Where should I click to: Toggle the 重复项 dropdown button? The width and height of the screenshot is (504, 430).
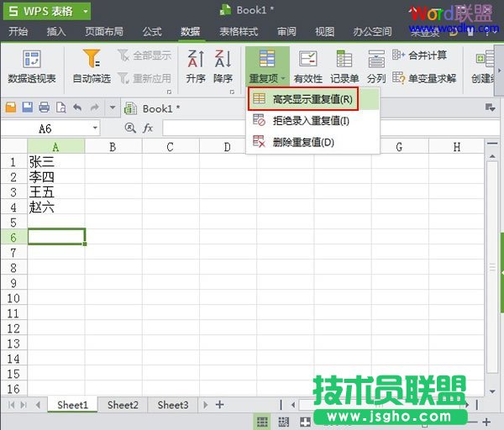[267, 66]
